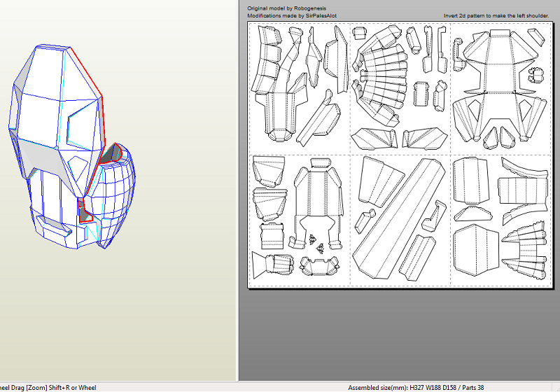Select the large hexagonal part on the bottom-right page
Viewport: 560px width, 392px height.
point(477,250)
